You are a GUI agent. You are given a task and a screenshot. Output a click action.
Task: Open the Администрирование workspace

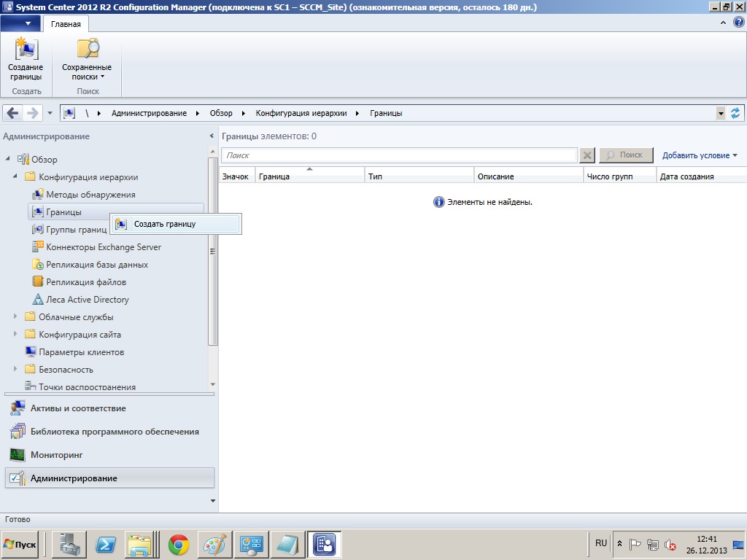click(109, 478)
